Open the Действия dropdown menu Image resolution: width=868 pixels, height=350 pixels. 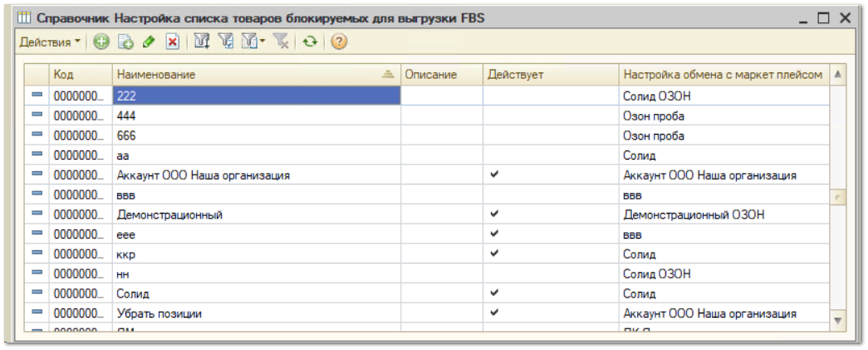50,42
